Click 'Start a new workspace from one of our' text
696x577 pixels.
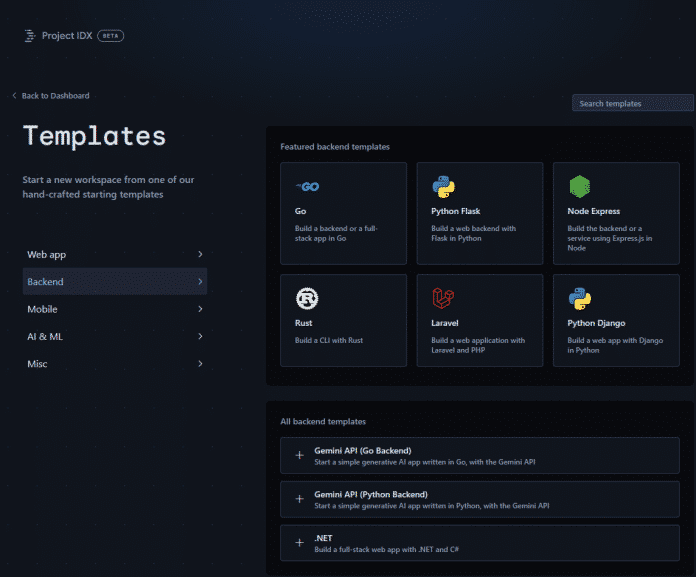click(x=108, y=180)
